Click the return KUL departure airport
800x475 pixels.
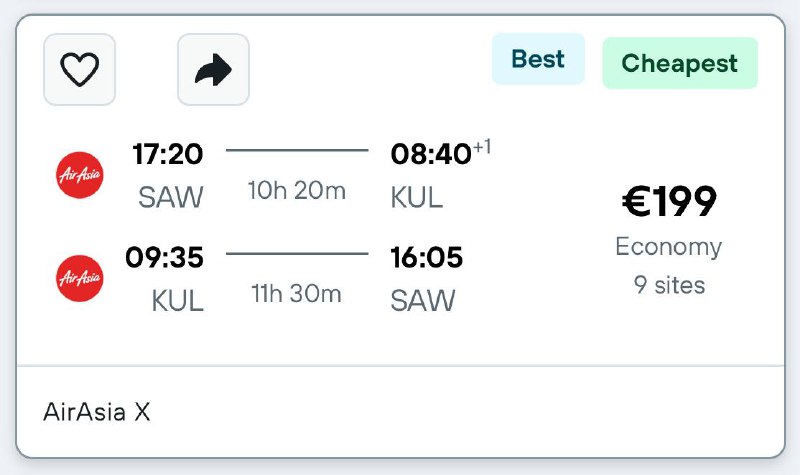tap(177, 301)
